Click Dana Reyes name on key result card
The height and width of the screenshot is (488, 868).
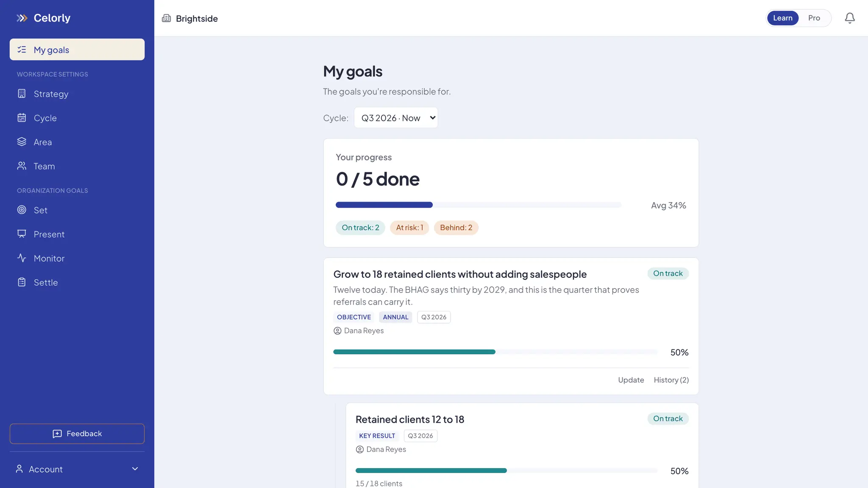(386, 449)
